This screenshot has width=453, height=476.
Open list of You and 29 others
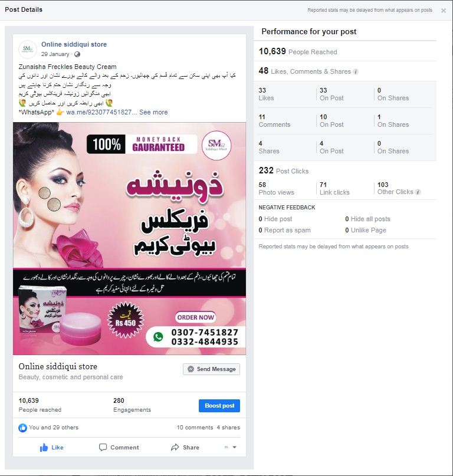[x=54, y=428]
